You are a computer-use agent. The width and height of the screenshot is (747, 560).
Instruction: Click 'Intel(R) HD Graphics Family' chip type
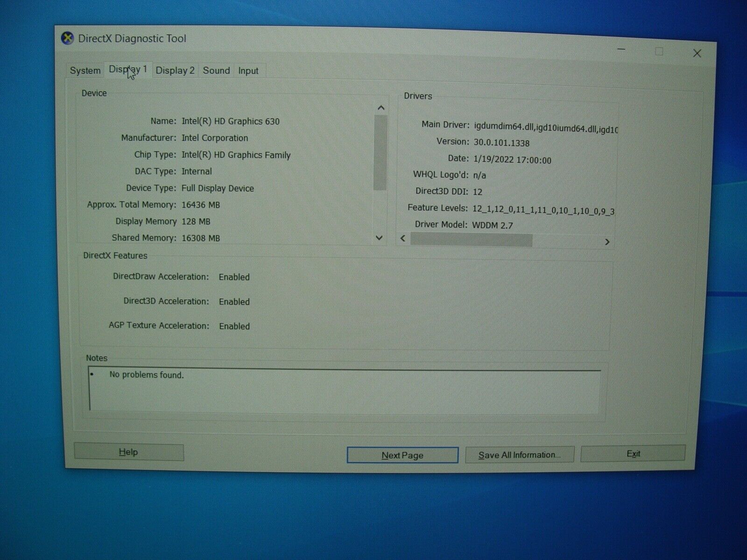236,155
